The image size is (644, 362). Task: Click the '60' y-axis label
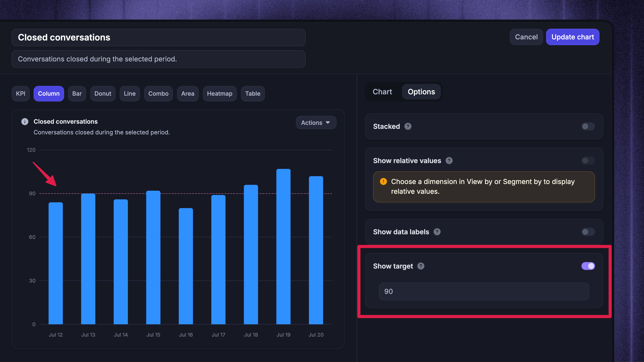(32, 237)
